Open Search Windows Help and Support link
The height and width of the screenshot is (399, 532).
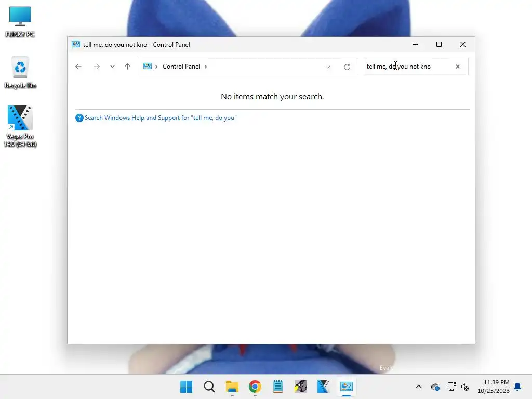point(161,118)
